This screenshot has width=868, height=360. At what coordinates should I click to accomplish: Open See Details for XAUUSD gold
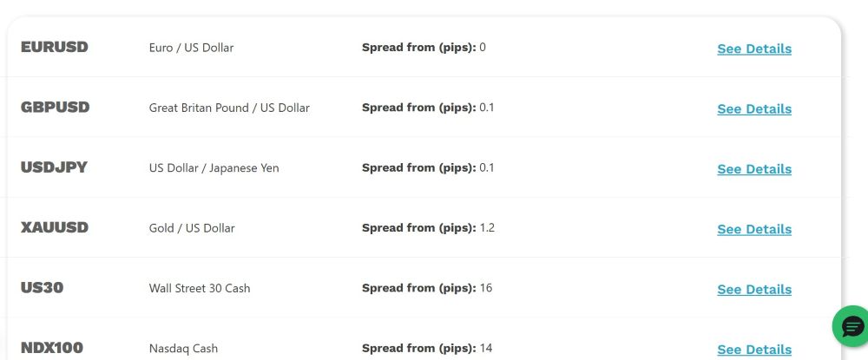[753, 230]
